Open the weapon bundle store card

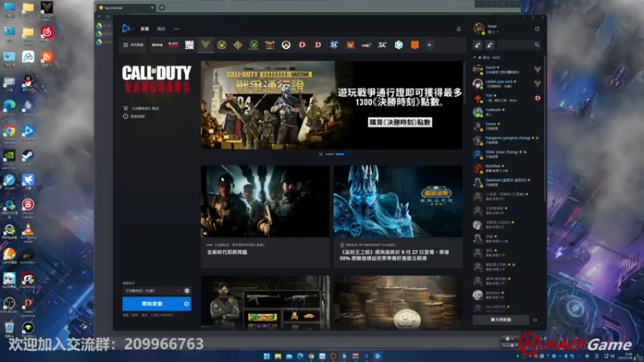tap(266, 302)
